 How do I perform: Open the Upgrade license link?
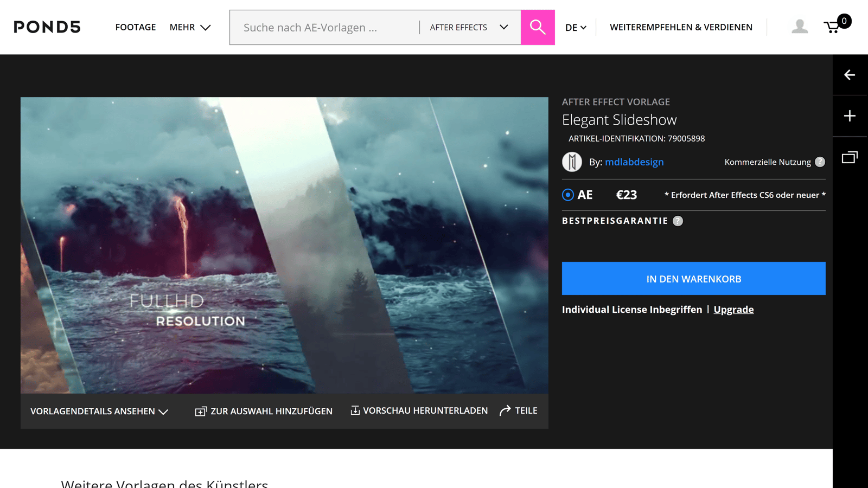point(733,309)
